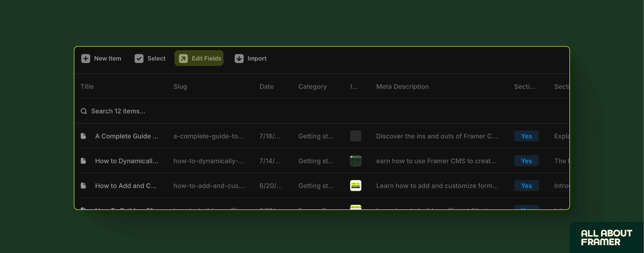The height and width of the screenshot is (253, 644).
Task: Open Edit Fields
Action: click(x=199, y=58)
